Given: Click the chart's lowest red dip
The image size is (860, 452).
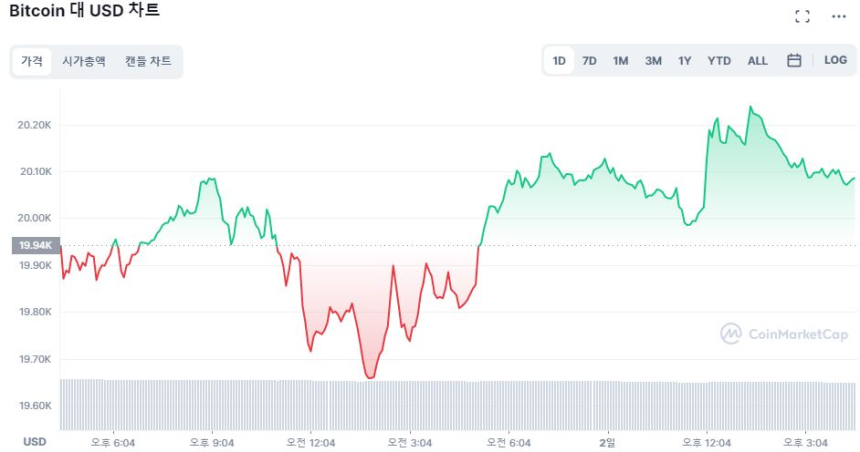Looking at the screenshot, I should [x=370, y=377].
